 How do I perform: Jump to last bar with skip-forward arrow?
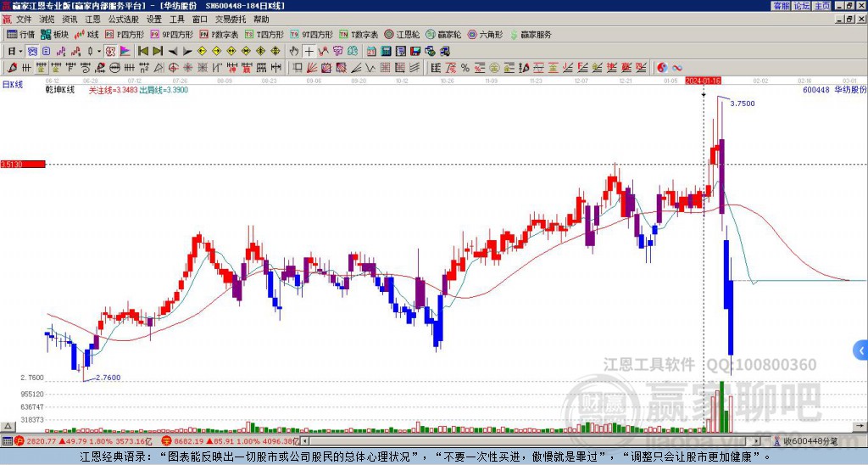pyautogui.click(x=158, y=51)
